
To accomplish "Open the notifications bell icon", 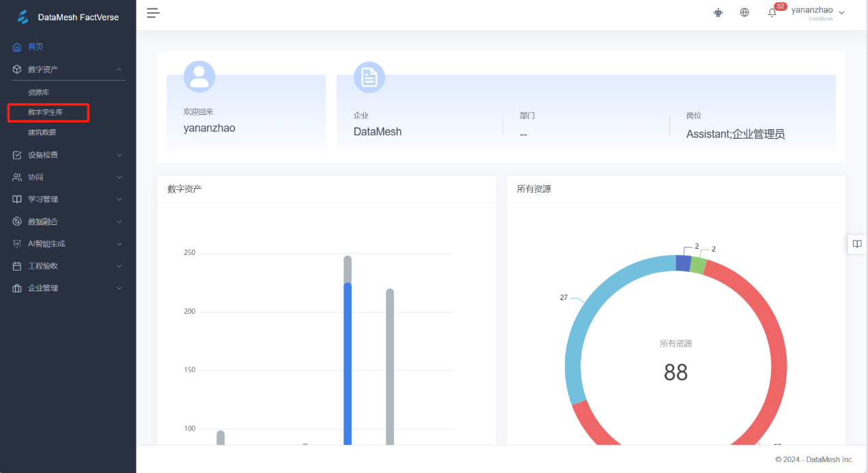I will coord(772,12).
